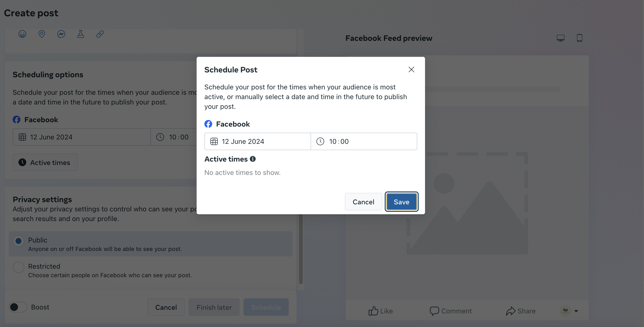Click the A/B test flask icon
This screenshot has width=644, height=327.
click(x=80, y=34)
